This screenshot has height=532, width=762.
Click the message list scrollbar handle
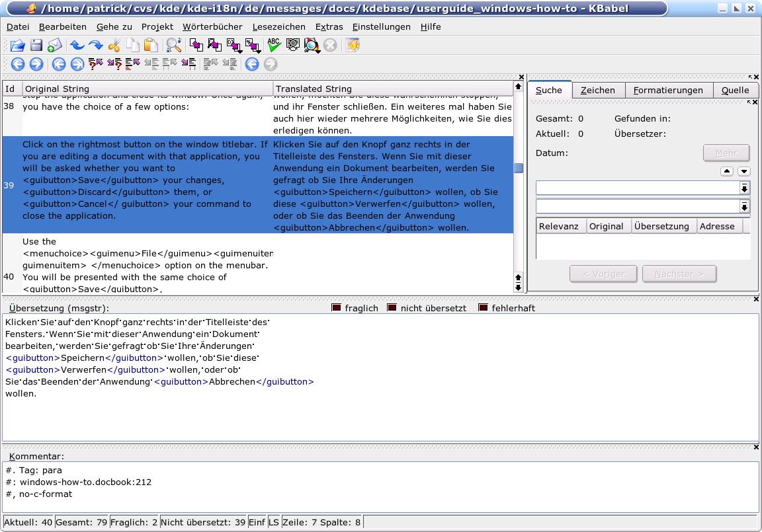[x=519, y=168]
